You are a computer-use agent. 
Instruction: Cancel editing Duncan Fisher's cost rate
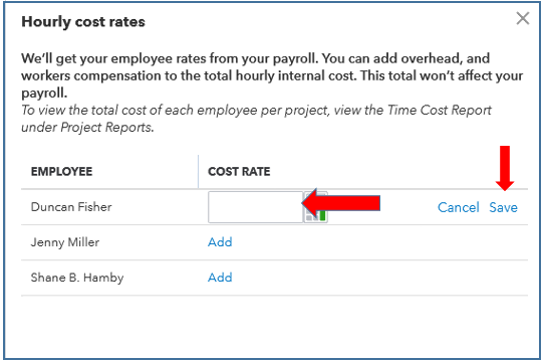click(458, 207)
